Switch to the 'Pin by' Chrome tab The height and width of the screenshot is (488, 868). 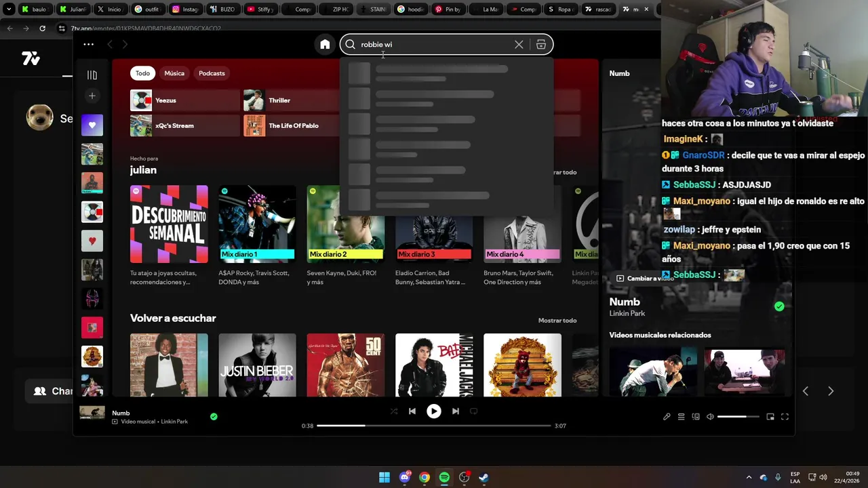448,9
